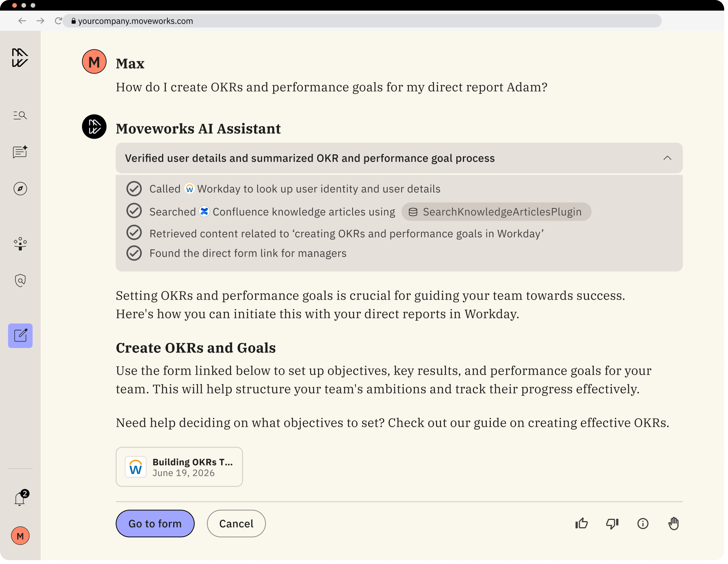Screen dimensions: 728x564
Task: Open the compass explore icon
Action: [20, 189]
